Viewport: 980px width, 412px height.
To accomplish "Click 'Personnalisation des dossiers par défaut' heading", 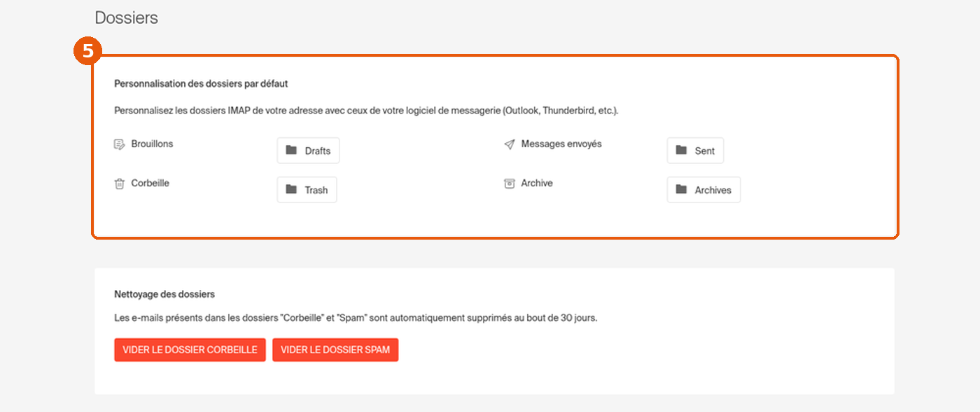I will 201,83.
